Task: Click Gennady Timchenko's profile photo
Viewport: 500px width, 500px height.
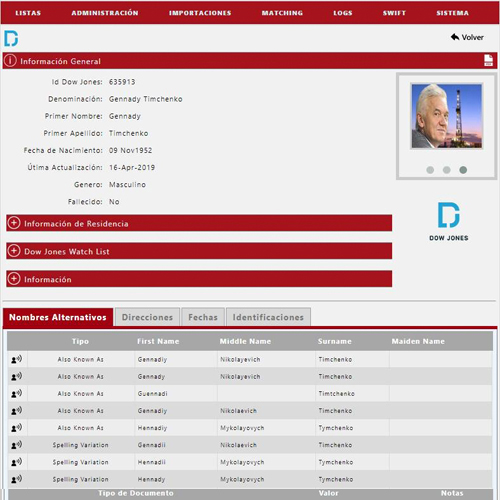Action: tap(447, 116)
